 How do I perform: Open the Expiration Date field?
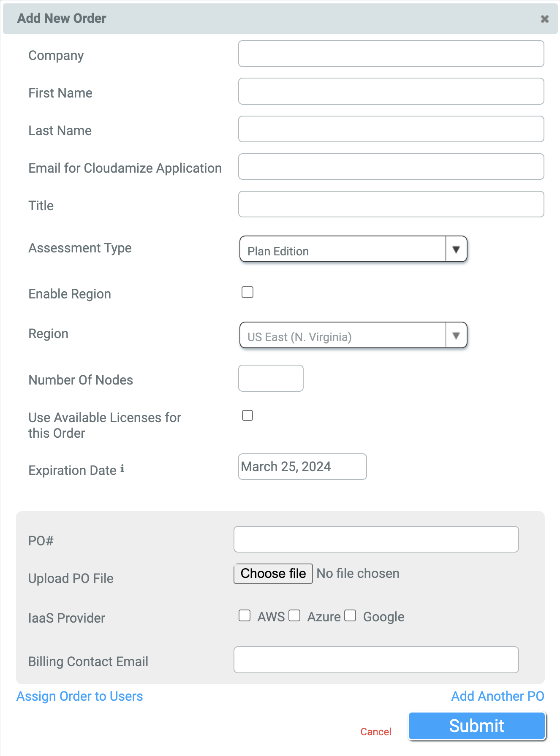302,467
